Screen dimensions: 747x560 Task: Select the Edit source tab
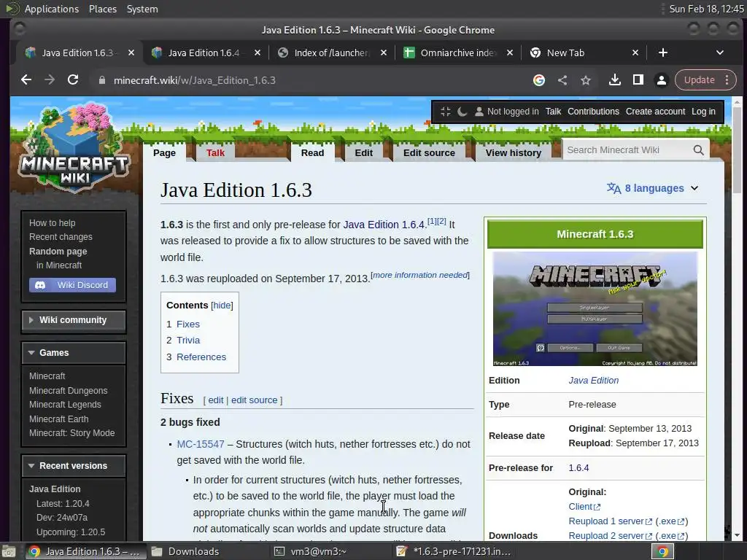[x=429, y=153]
